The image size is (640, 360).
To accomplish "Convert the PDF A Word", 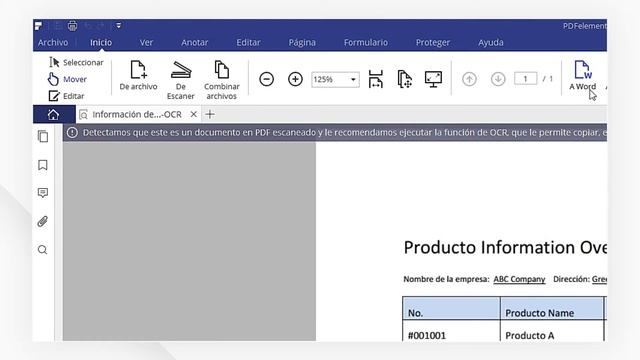I will (x=582, y=76).
